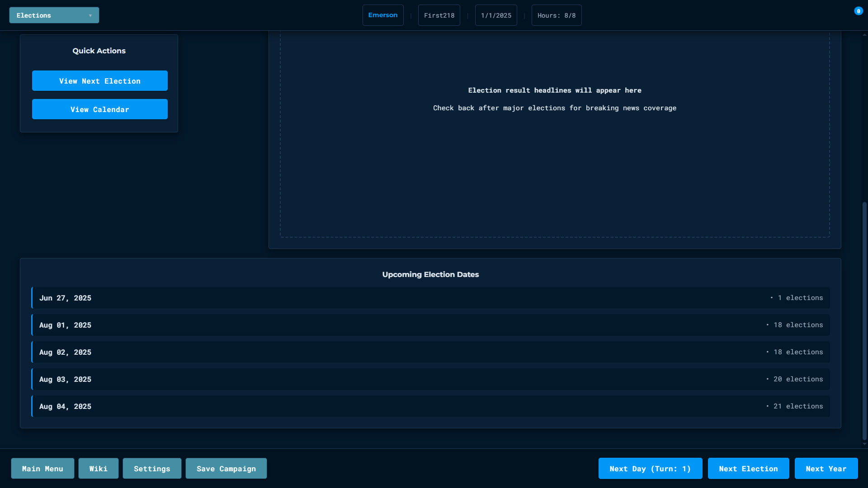868x488 pixels.
Task: Click the View Next Election button
Action: [99, 81]
